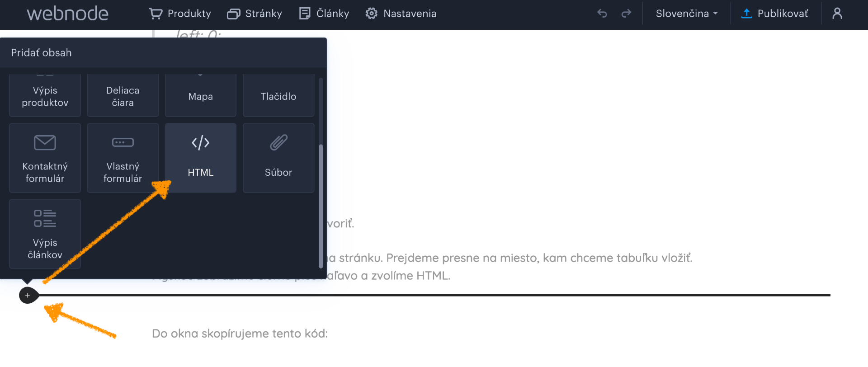Click the webnode logo
Screen dimensions: 868x367
67,14
